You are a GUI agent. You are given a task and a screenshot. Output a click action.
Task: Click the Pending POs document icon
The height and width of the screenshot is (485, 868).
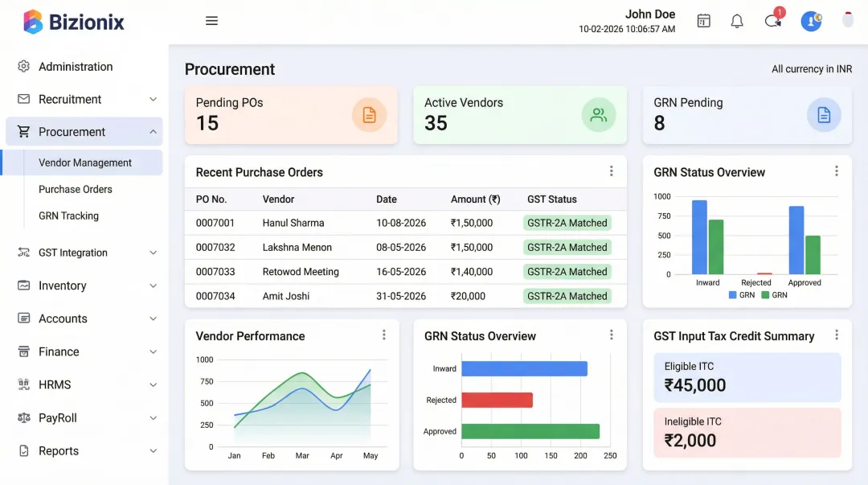(369, 115)
